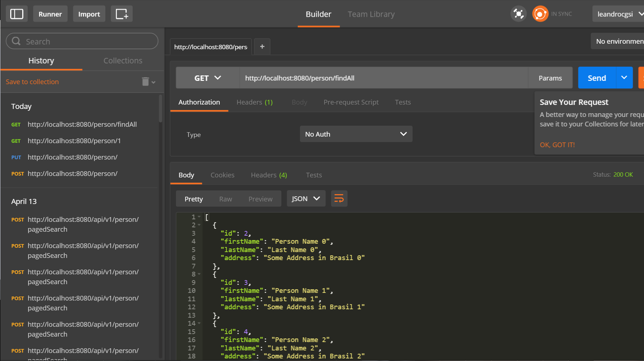Open the JSON format dropdown
The width and height of the screenshot is (644, 361).
pyautogui.click(x=306, y=199)
